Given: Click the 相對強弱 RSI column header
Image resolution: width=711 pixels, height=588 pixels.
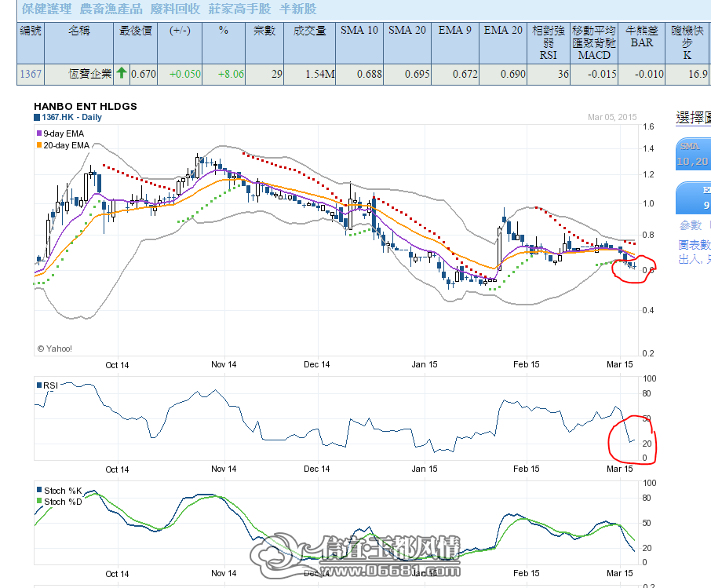Looking at the screenshot, I should (549, 42).
